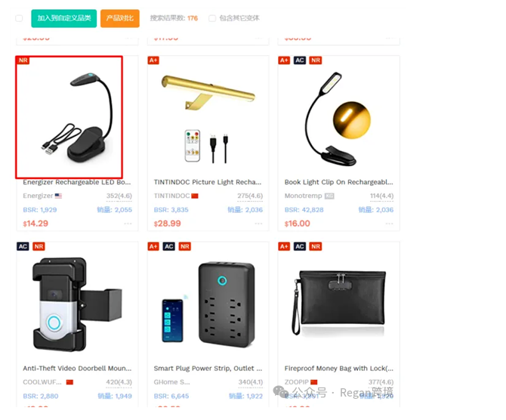
Task: Click the 352(4.6) rating on Energizer card
Action: point(119,196)
